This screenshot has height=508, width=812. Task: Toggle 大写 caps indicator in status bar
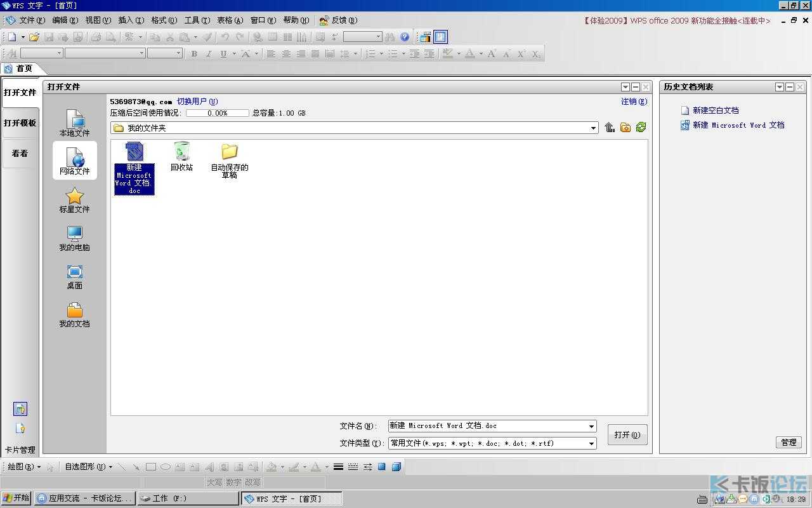click(x=214, y=483)
